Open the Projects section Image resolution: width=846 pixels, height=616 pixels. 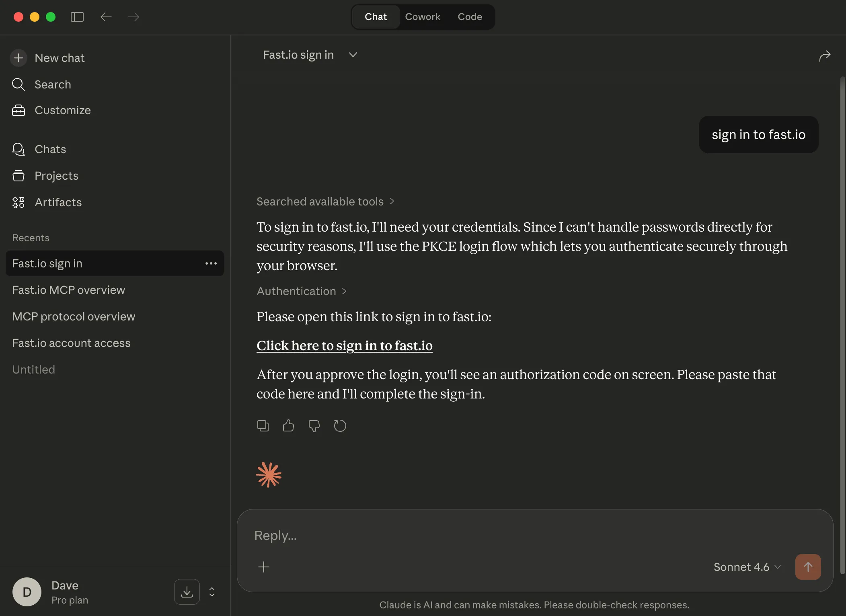pos(56,176)
